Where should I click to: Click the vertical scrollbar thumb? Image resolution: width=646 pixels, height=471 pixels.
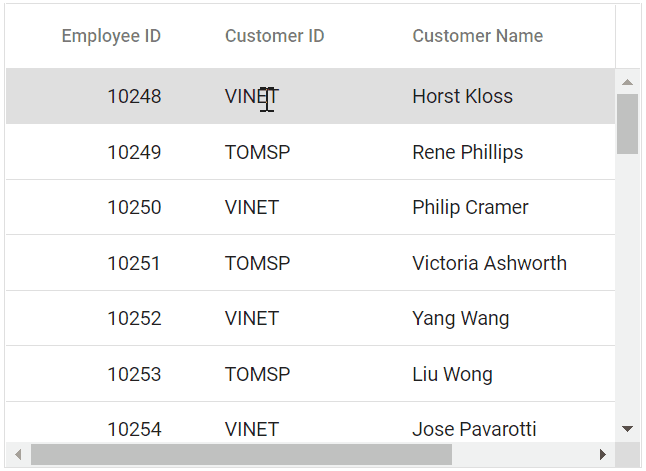[x=627, y=123]
